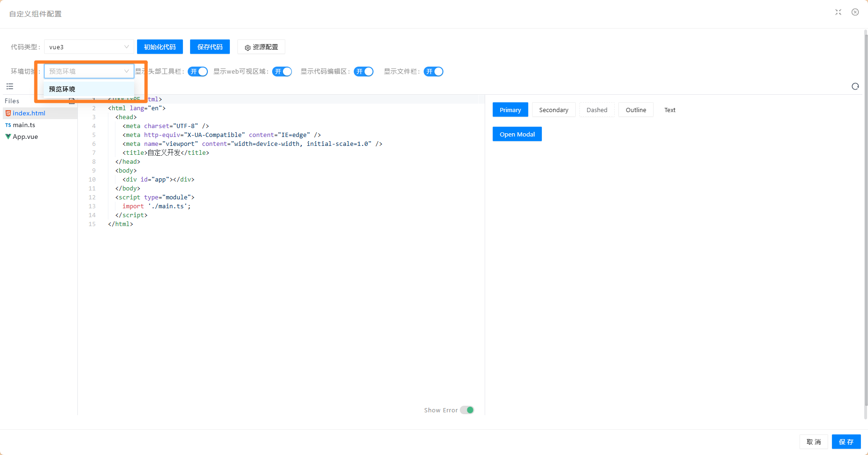The image size is (868, 455).
Task: Open 资源配置 resource settings
Action: (x=261, y=47)
